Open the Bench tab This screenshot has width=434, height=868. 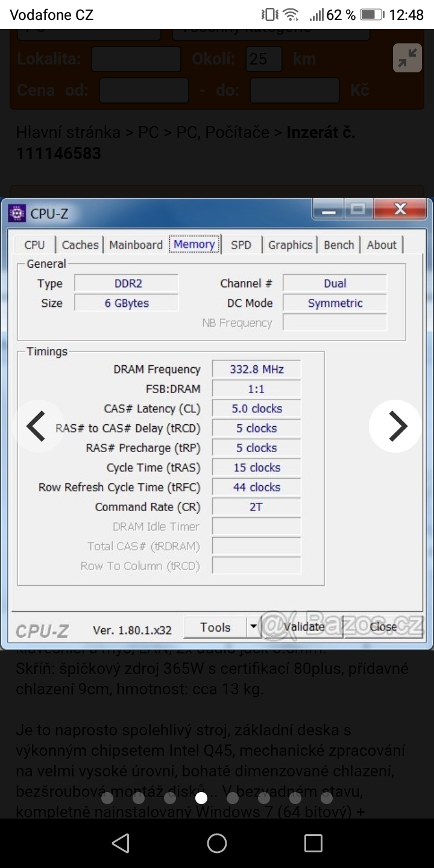(x=339, y=245)
